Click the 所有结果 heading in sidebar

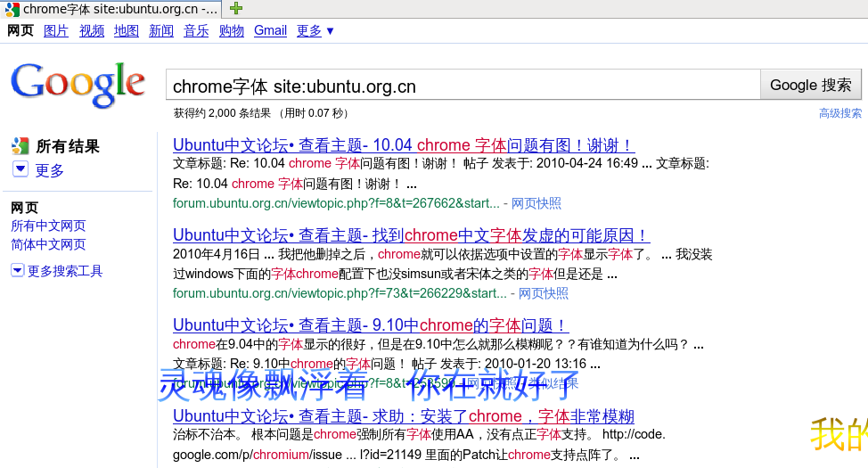click(68, 146)
